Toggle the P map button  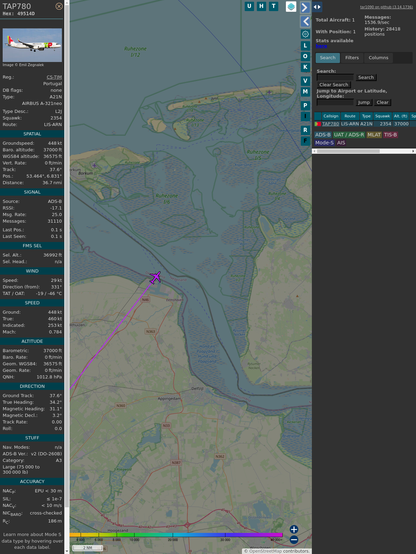tap(305, 106)
